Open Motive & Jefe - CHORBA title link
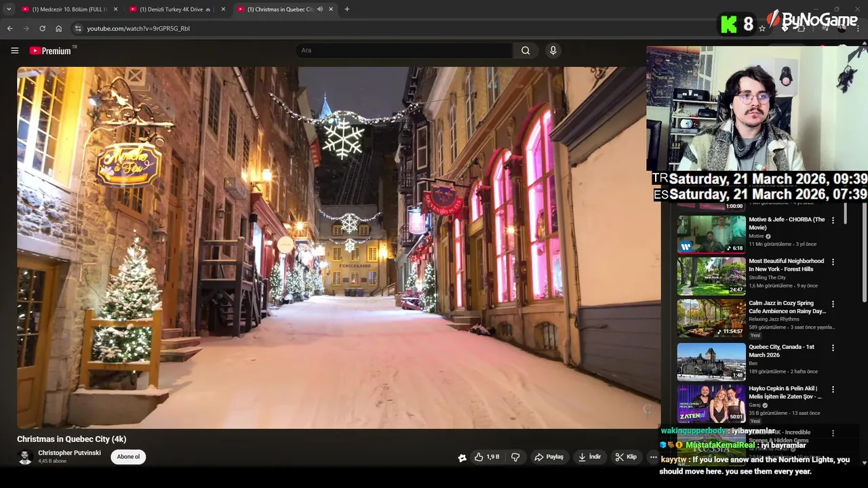The width and height of the screenshot is (868, 488). point(787,224)
